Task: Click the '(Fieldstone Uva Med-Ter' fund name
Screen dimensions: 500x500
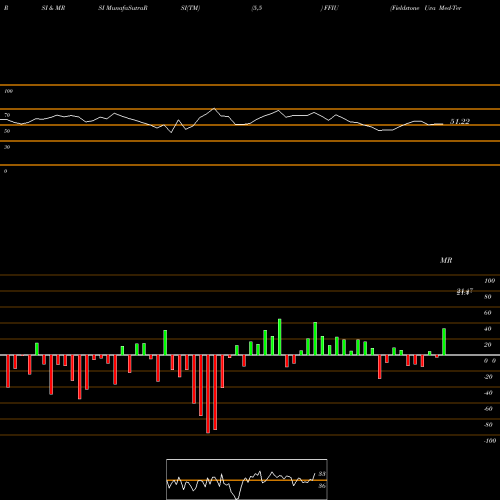Action: [426, 8]
